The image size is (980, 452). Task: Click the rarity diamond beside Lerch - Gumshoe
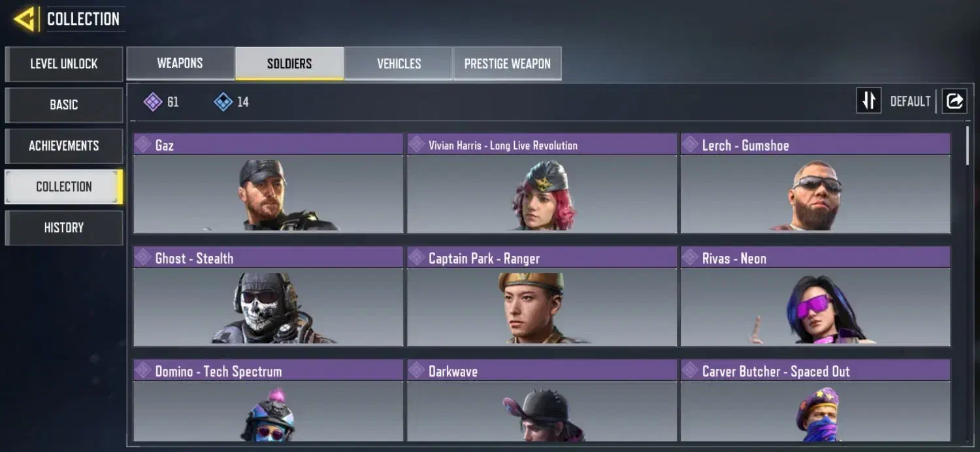click(x=690, y=144)
